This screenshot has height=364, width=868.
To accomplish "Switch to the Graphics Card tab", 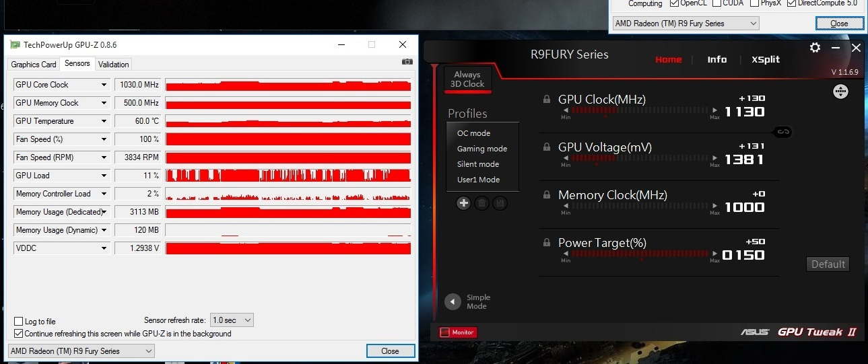I will 34,65.
